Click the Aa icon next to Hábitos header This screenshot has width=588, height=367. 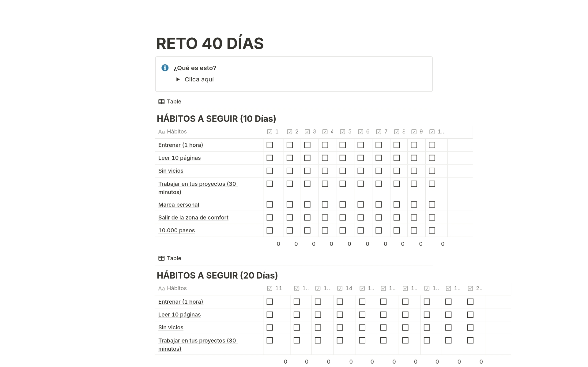[x=161, y=132]
